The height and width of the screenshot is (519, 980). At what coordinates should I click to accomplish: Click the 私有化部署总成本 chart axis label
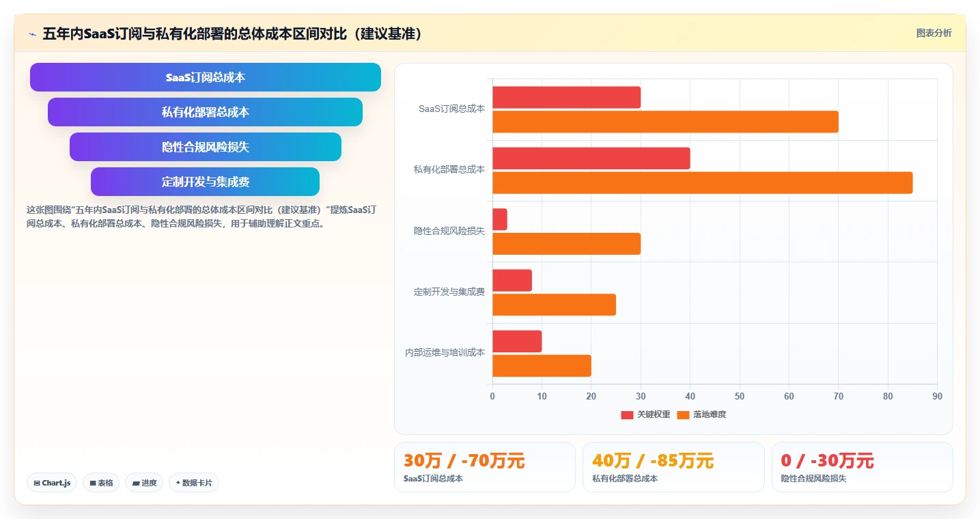(x=449, y=169)
